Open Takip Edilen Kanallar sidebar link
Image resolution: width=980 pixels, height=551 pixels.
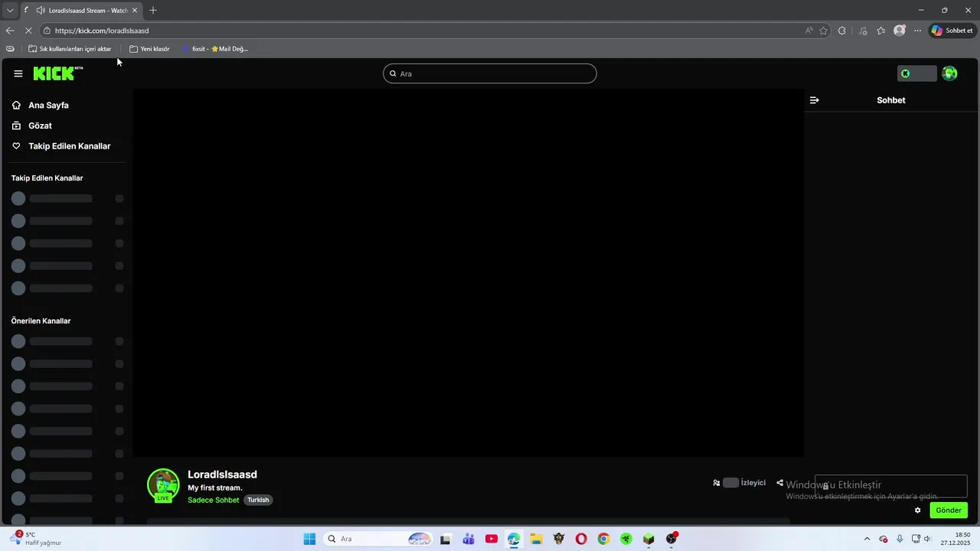69,146
